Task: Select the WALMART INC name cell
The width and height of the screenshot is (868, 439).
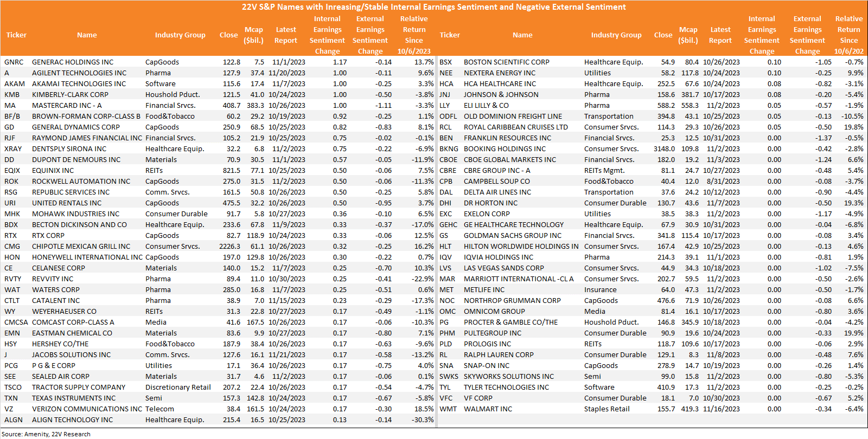Action: pos(488,409)
